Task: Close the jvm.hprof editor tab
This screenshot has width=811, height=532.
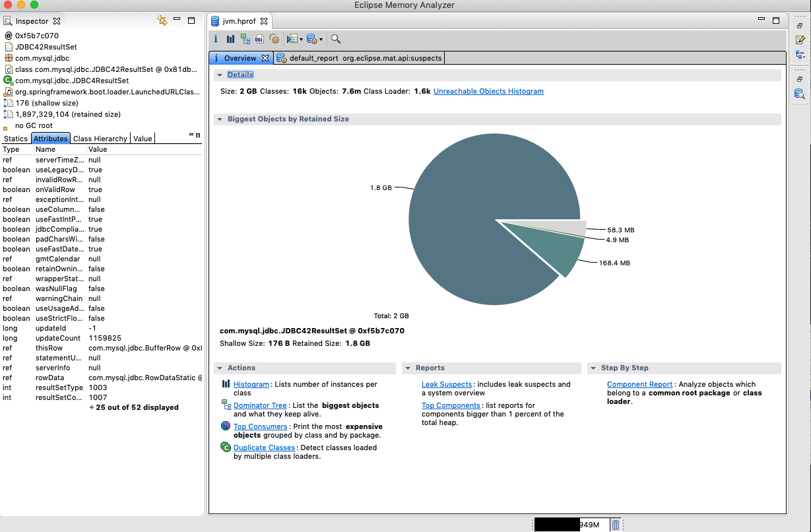Action: click(263, 21)
